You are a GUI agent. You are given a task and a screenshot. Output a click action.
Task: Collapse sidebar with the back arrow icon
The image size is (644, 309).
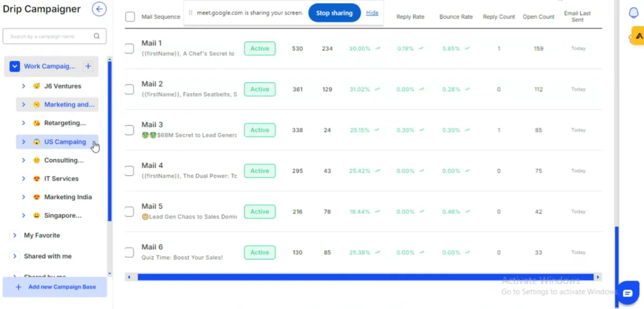click(99, 9)
